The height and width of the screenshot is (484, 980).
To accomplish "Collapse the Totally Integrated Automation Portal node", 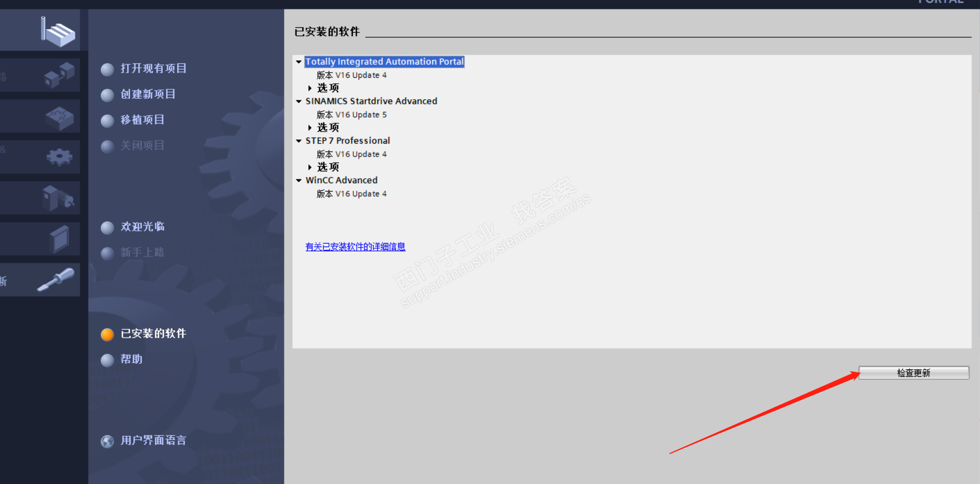I will click(x=299, y=62).
